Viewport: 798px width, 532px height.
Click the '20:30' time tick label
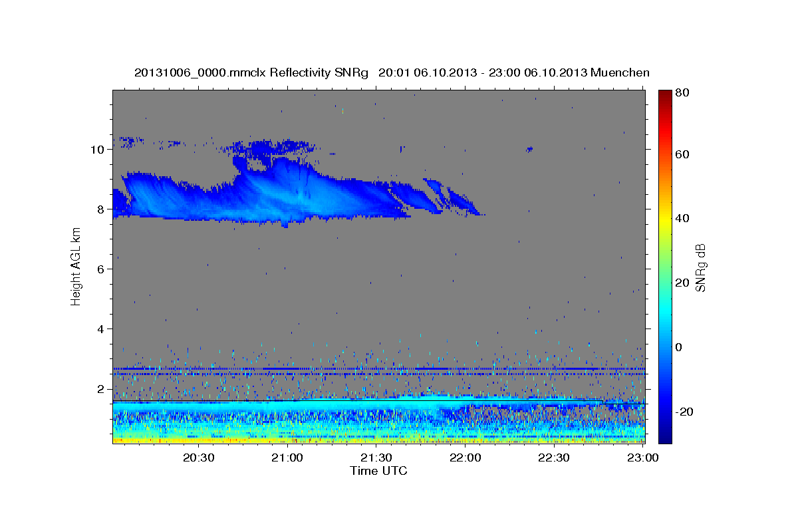(x=199, y=458)
